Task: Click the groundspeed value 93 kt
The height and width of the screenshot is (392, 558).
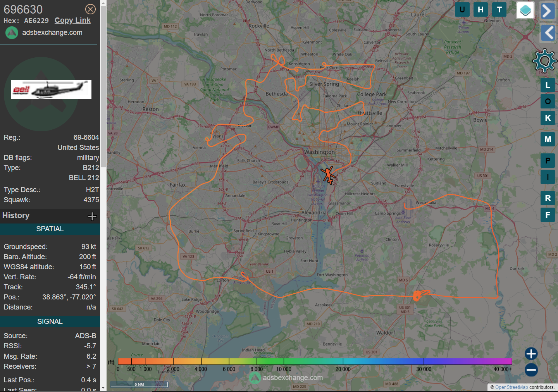Action: click(89, 247)
